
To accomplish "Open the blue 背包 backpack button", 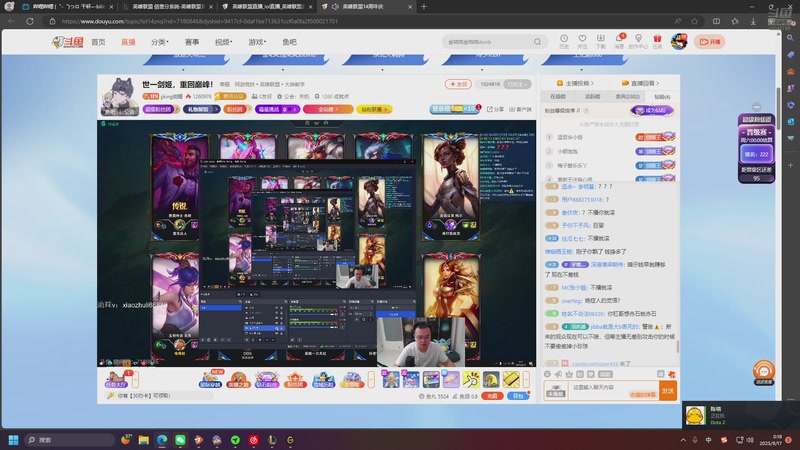I will [518, 396].
